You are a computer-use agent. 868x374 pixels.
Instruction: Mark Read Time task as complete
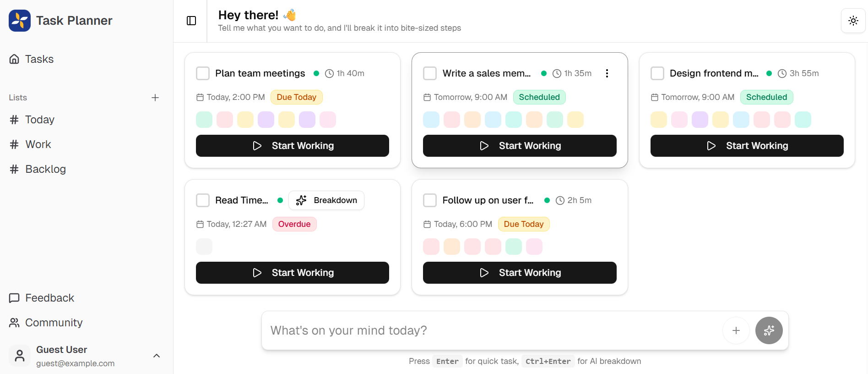[203, 200]
